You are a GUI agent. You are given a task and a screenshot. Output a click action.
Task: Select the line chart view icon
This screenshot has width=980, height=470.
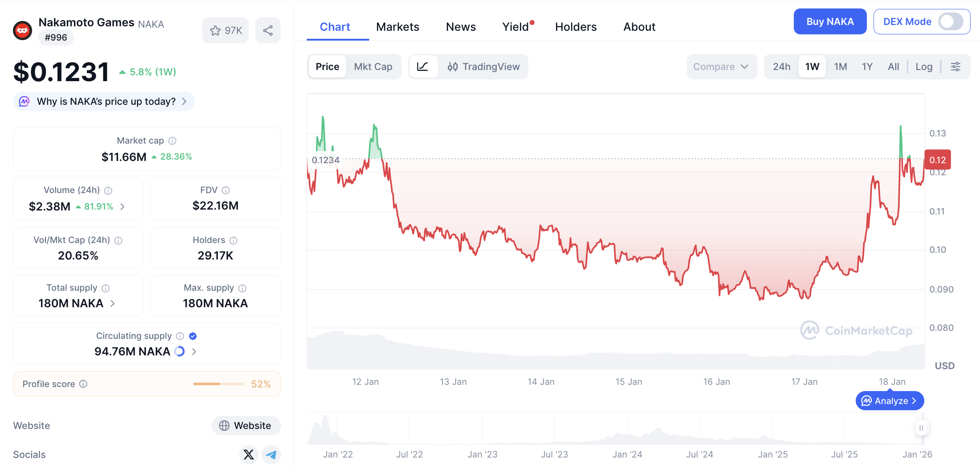[423, 67]
